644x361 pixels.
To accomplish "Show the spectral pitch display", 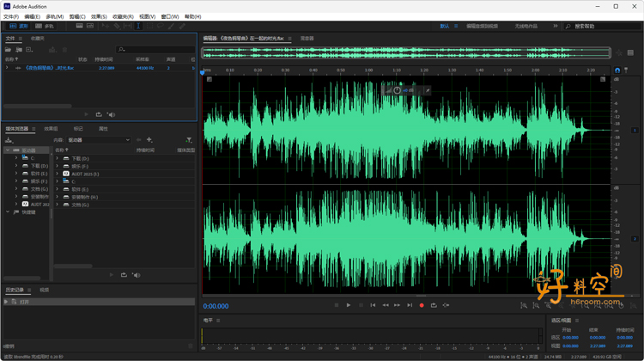I will tap(90, 26).
